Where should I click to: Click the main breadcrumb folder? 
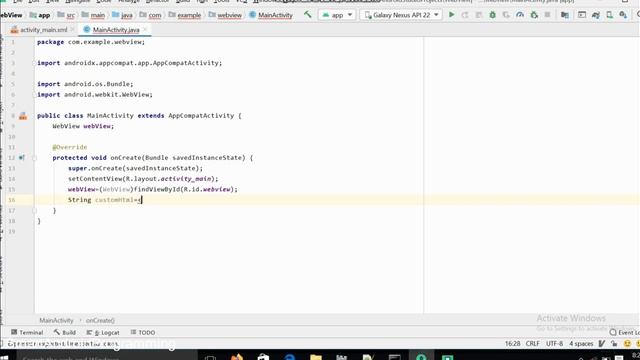pyautogui.click(x=93, y=15)
